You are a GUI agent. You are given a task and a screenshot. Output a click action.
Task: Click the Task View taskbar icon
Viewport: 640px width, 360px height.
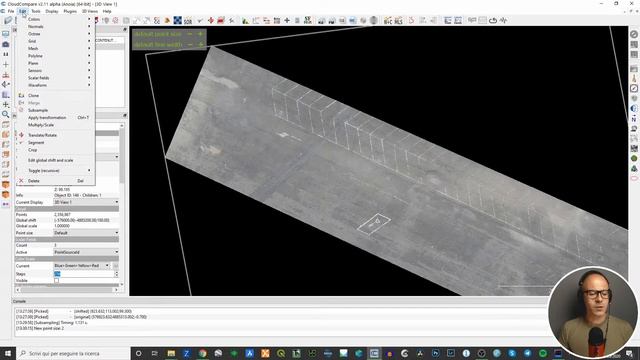point(155,353)
